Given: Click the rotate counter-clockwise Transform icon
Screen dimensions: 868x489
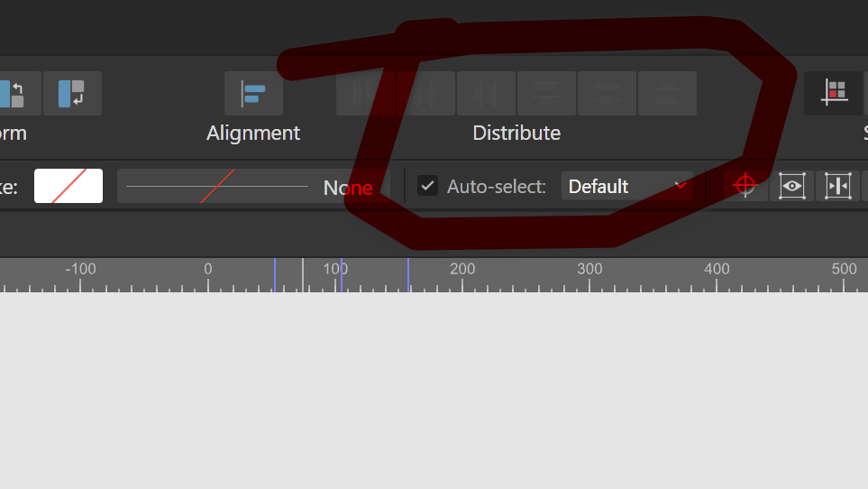Looking at the screenshot, I should [x=16, y=94].
